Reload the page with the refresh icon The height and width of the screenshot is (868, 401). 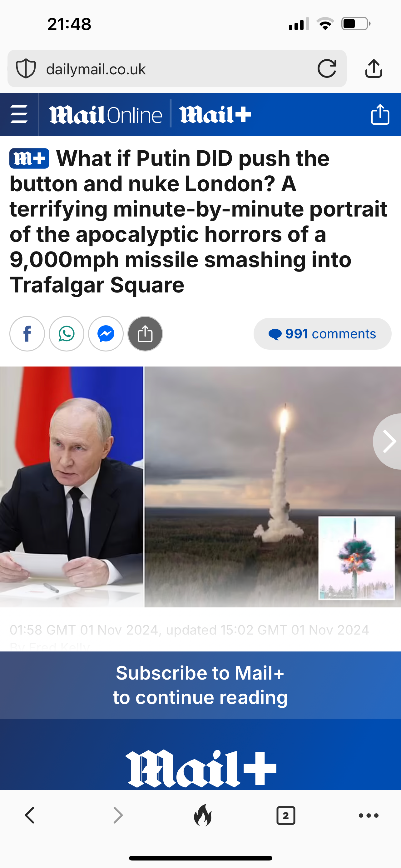[327, 69]
